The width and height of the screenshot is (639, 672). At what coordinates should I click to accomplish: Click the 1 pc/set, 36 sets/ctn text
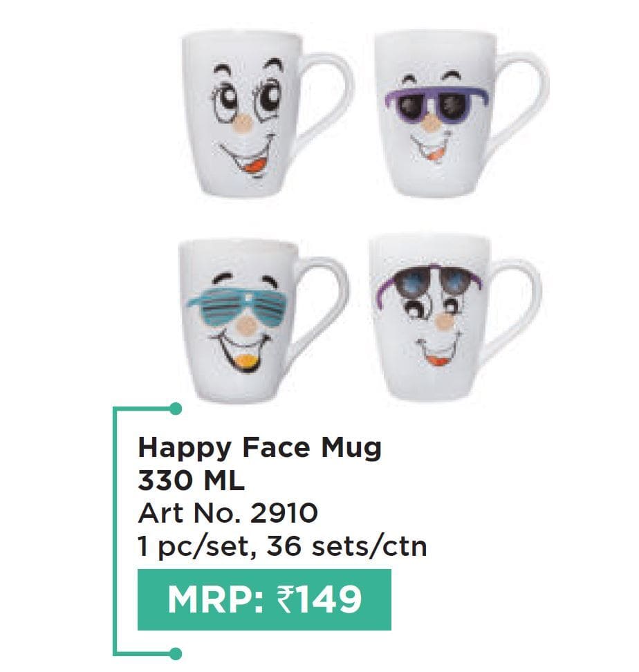tap(282, 546)
